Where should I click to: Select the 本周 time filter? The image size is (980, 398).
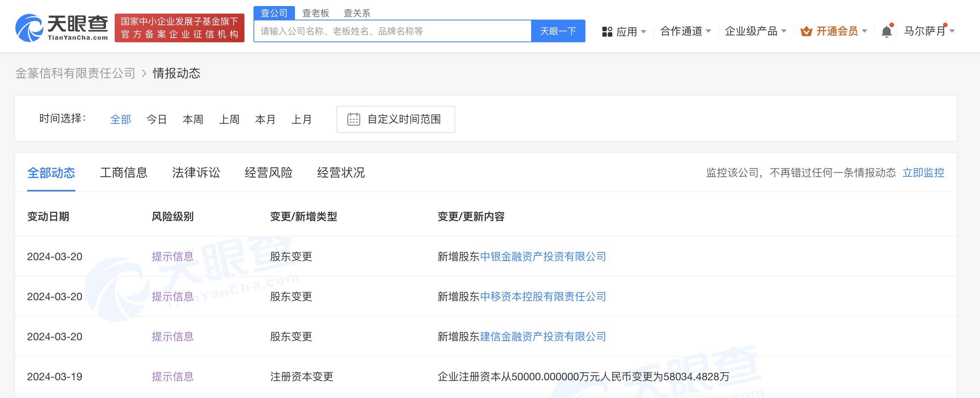(193, 120)
